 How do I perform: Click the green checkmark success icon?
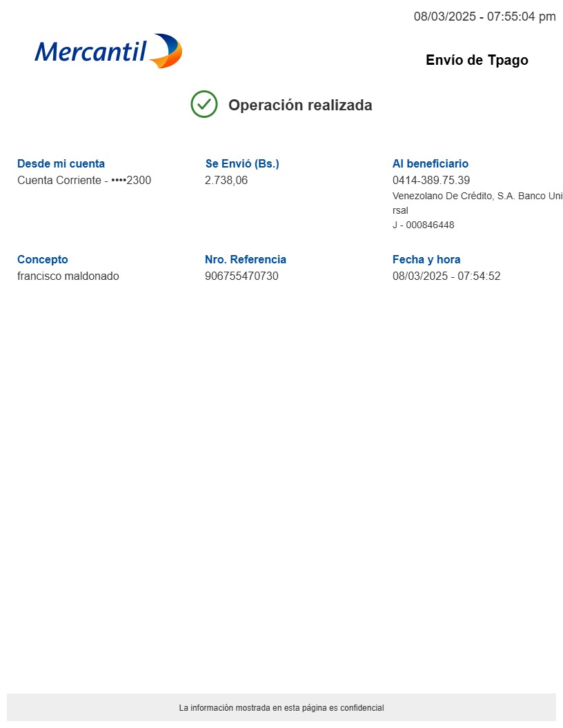tap(204, 104)
